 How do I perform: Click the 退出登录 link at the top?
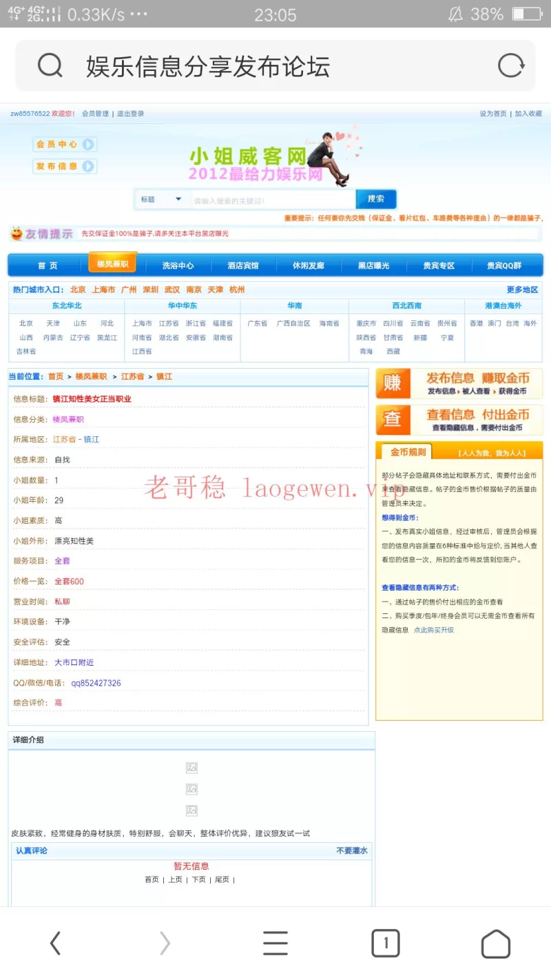(x=130, y=114)
